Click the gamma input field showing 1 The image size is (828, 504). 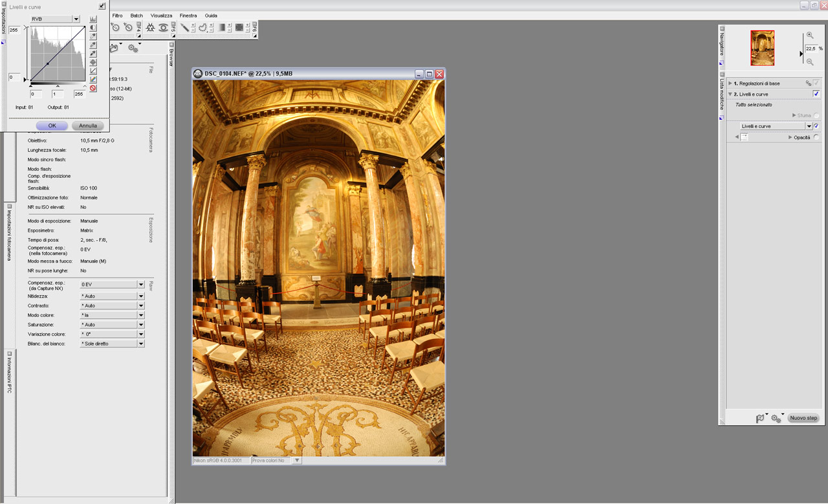(x=58, y=94)
